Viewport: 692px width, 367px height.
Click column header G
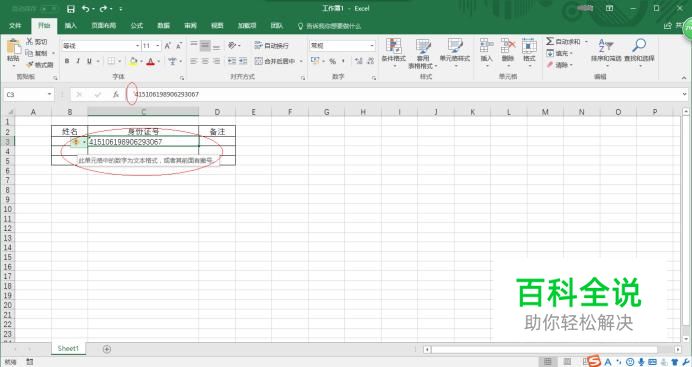click(x=327, y=112)
